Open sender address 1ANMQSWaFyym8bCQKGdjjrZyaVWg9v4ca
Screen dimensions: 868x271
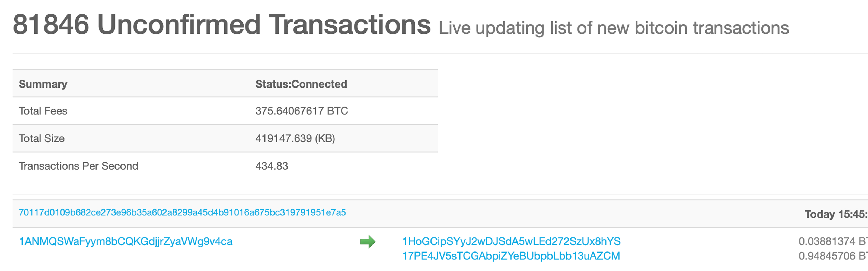pos(125,241)
